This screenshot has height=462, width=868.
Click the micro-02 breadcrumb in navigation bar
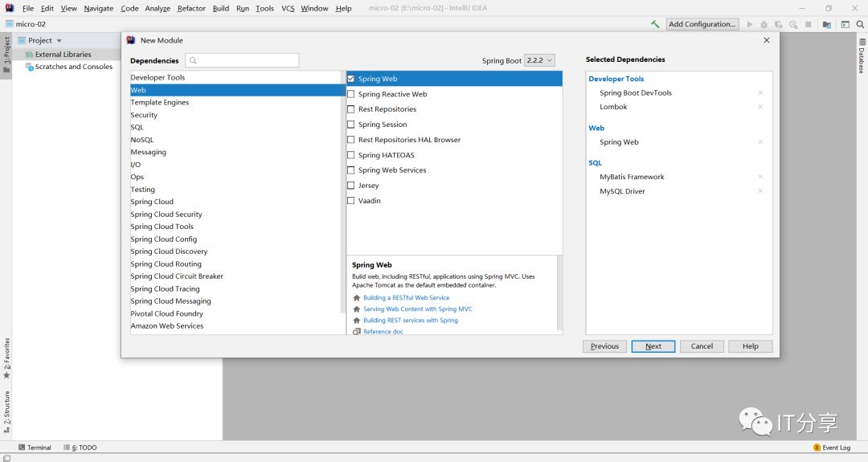(x=26, y=24)
